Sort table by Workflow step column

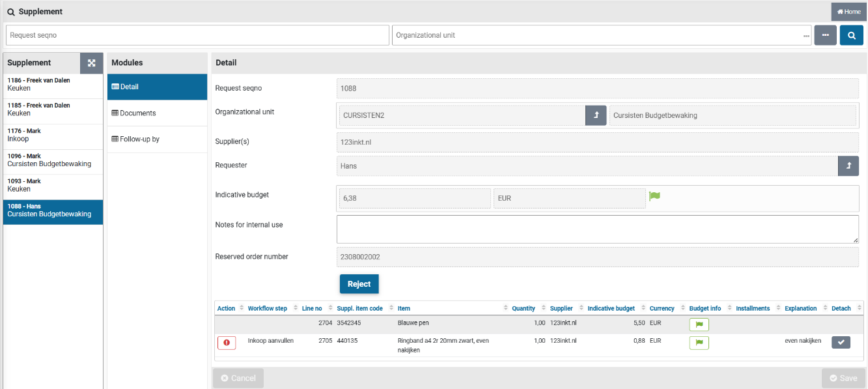click(x=267, y=308)
